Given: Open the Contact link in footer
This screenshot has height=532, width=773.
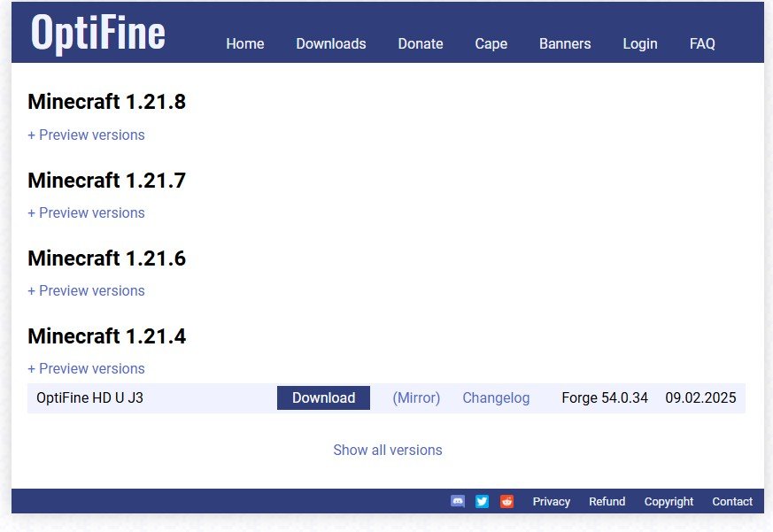Looking at the screenshot, I should pyautogui.click(x=732, y=501).
